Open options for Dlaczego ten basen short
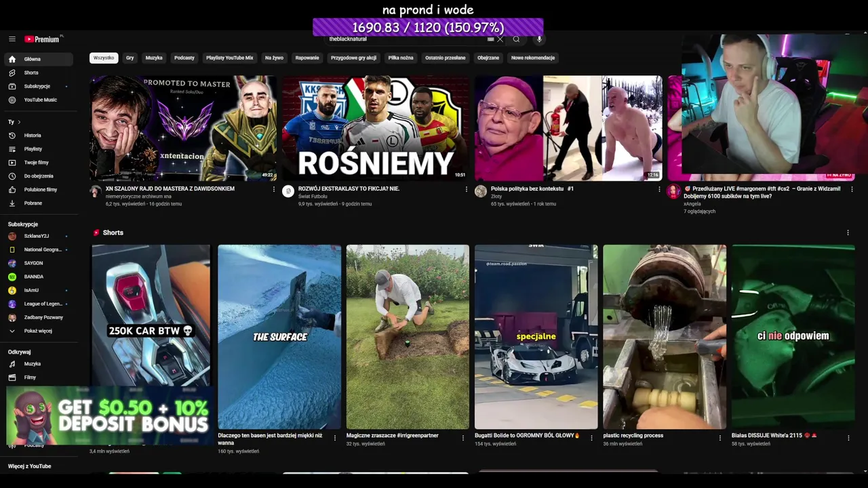 click(334, 439)
